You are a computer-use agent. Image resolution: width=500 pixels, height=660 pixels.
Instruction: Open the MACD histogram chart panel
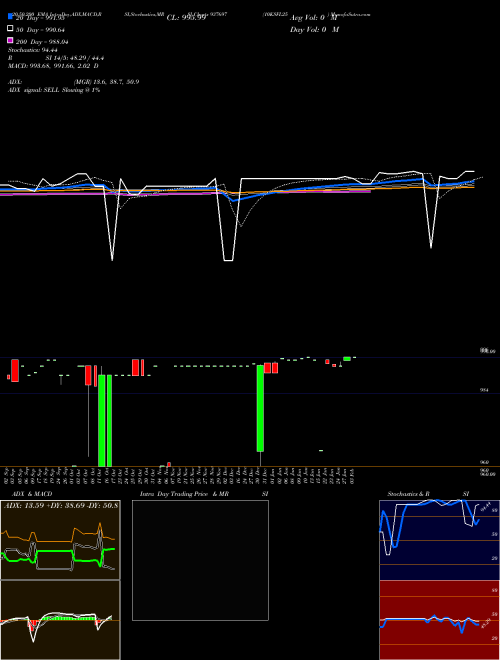(x=60, y=620)
